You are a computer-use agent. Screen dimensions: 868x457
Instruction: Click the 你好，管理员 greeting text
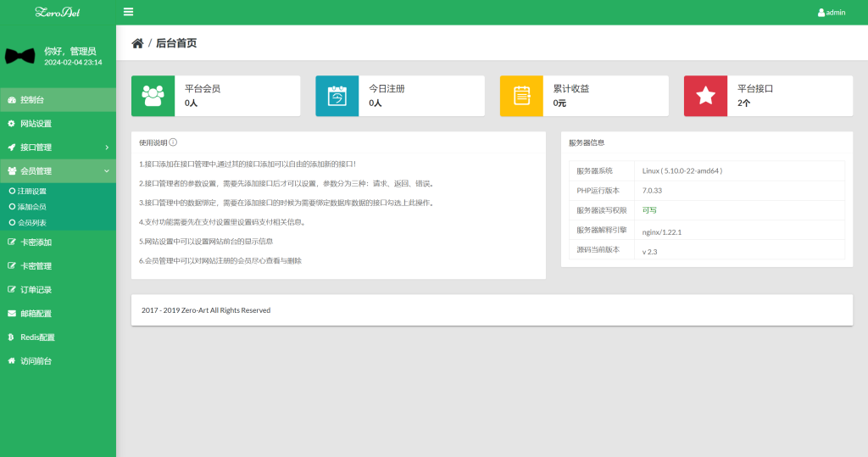[x=70, y=51]
